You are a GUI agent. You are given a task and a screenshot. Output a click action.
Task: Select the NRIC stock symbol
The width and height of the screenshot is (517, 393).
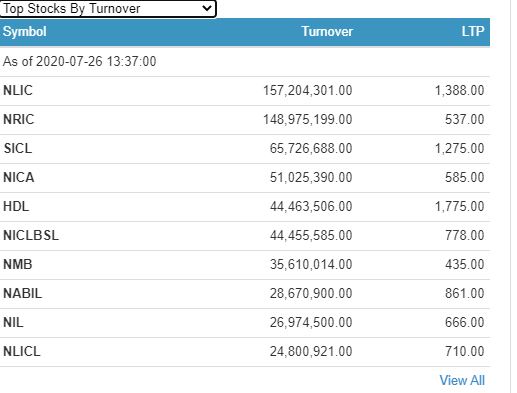pos(18,119)
